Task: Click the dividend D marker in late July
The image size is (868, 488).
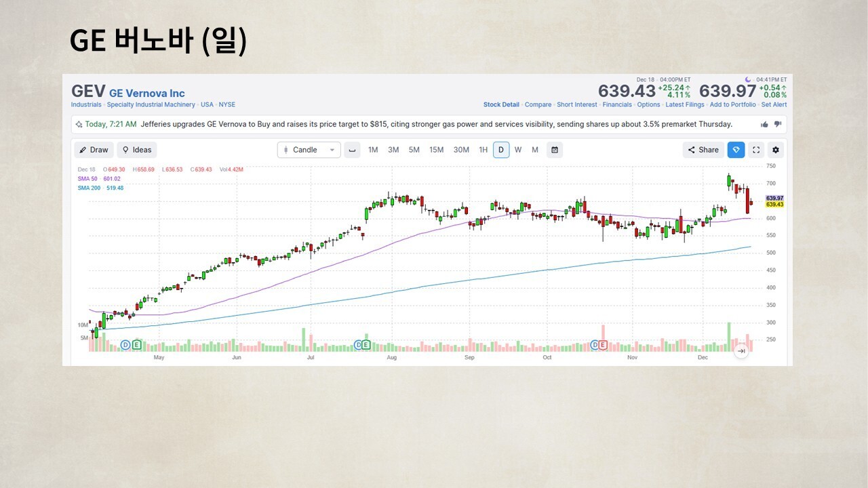Action: pos(358,345)
